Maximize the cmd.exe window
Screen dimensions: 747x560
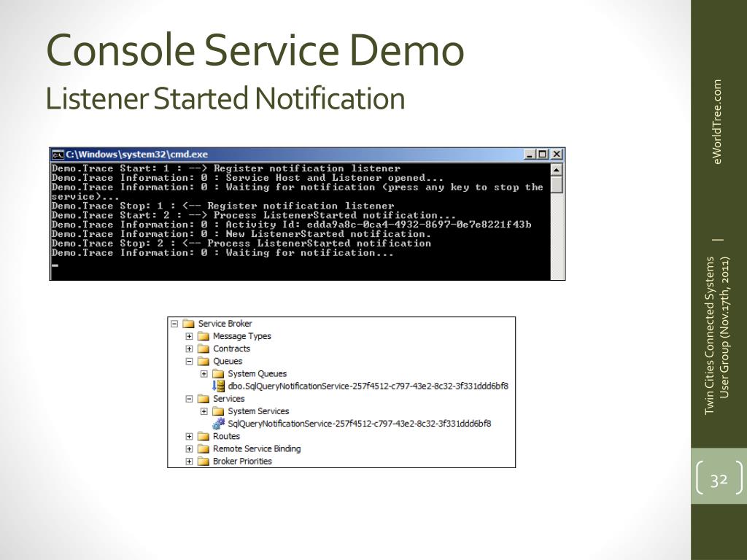coord(543,155)
